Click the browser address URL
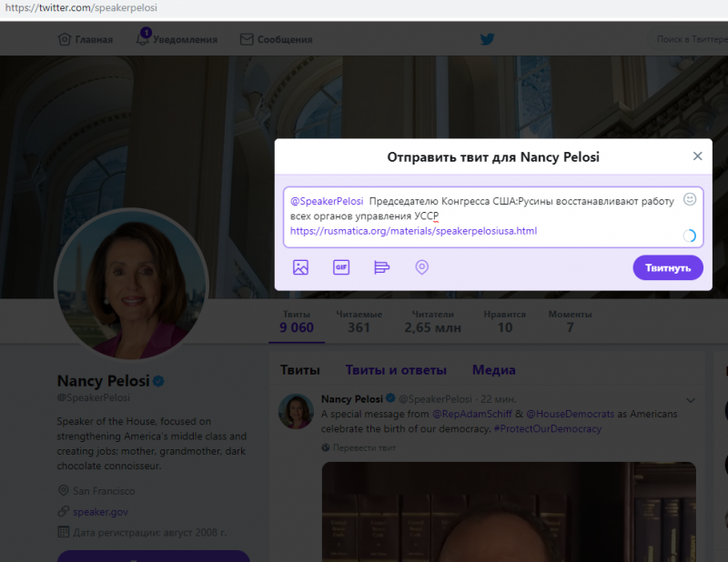The image size is (728, 562). [x=81, y=8]
